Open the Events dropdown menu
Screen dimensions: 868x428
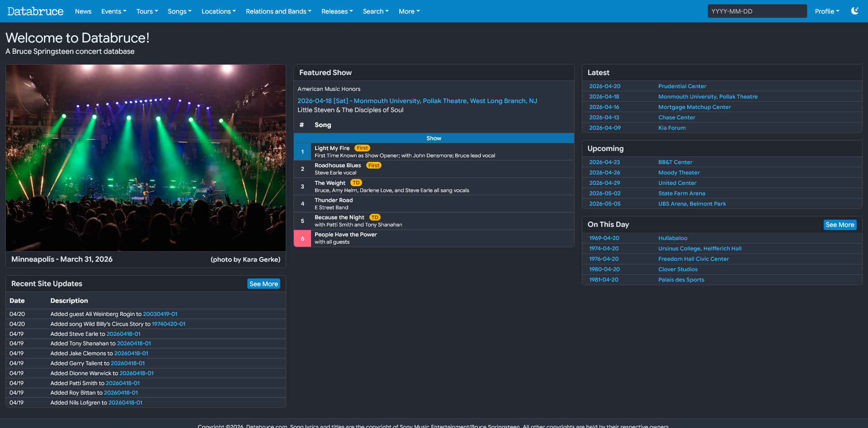(113, 11)
